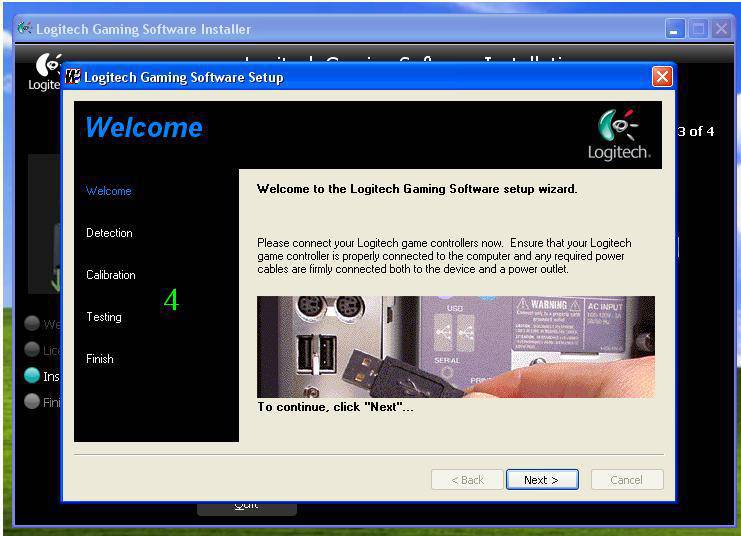Click the Cancel button in Setup wizard

click(x=627, y=480)
